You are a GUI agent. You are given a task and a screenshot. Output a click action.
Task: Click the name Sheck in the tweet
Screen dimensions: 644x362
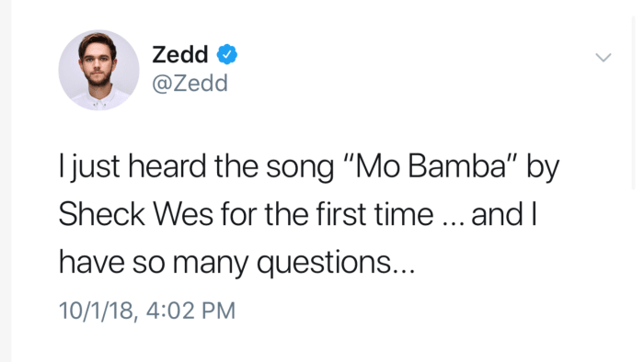[102, 214]
